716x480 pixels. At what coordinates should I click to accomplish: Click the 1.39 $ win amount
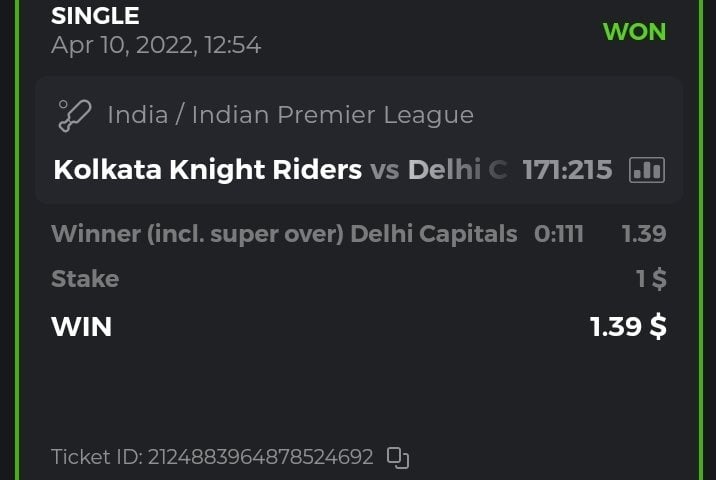pos(628,326)
